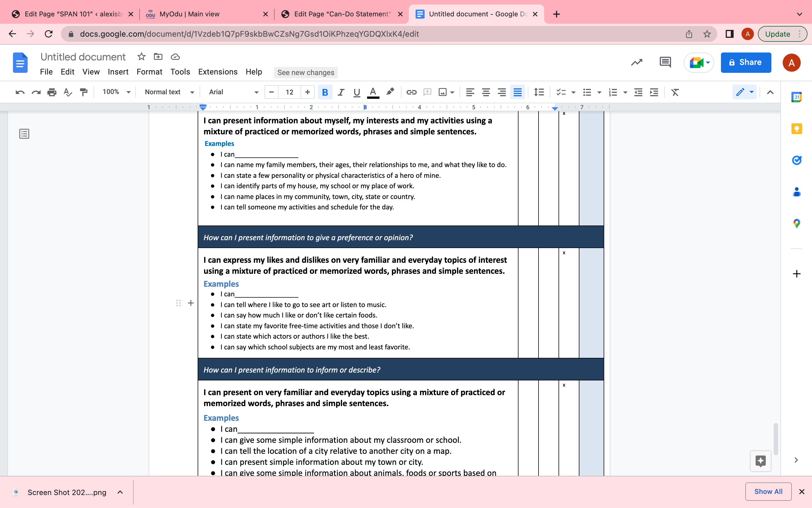Click the See new changes button
The height and width of the screenshot is (508, 812).
click(306, 73)
